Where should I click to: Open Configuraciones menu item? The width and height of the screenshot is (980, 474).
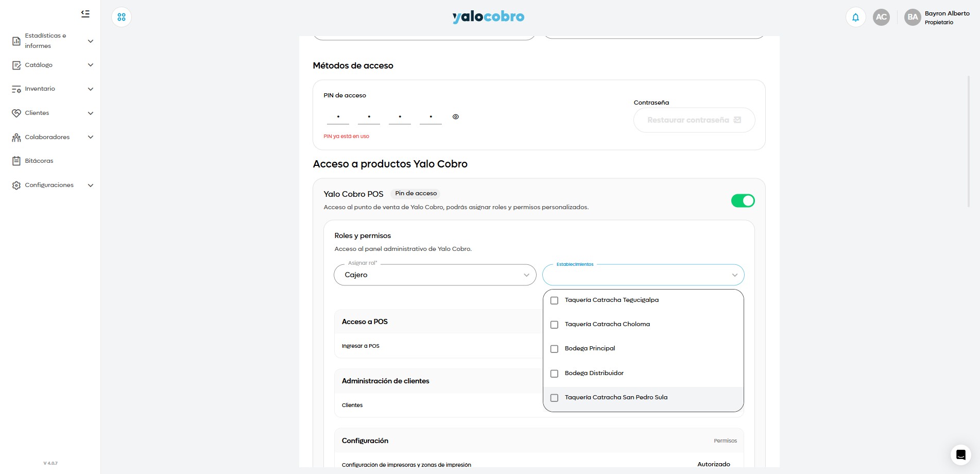coord(49,185)
